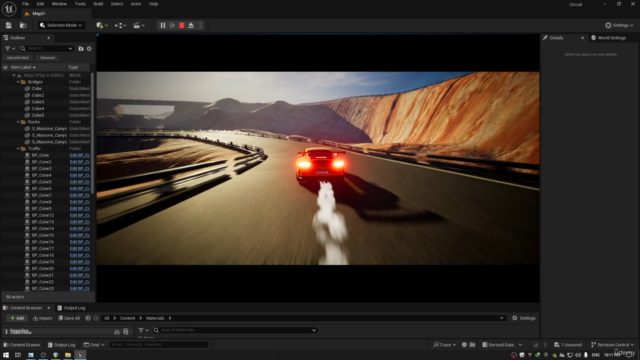
Task: Click the green Add button
Action: click(x=17, y=318)
